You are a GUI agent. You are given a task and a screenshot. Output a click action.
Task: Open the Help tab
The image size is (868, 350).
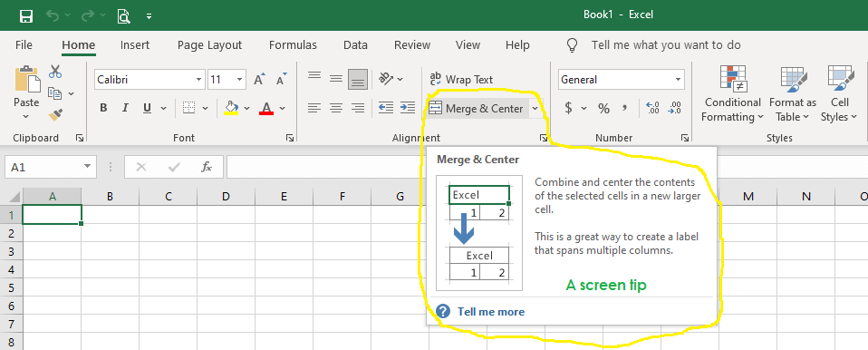click(517, 44)
